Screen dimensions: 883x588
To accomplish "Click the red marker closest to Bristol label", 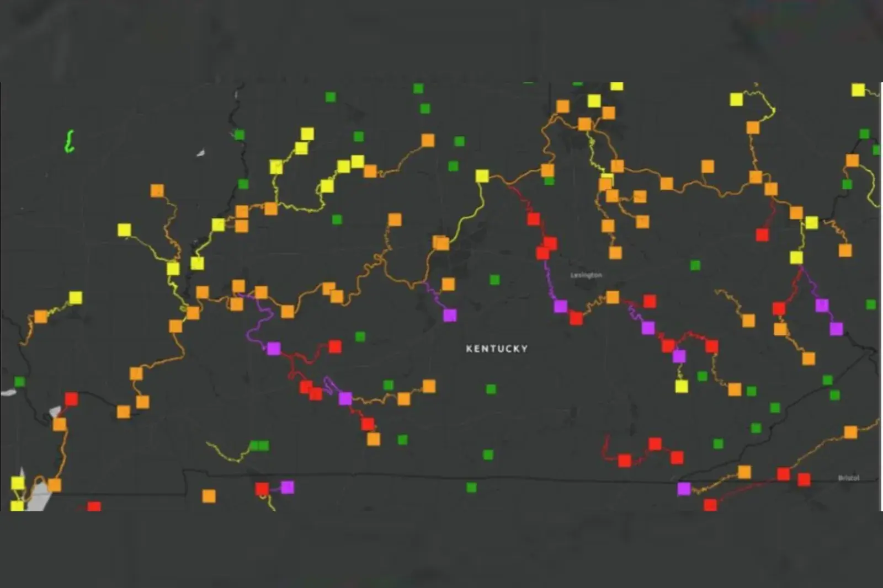I will [x=804, y=479].
